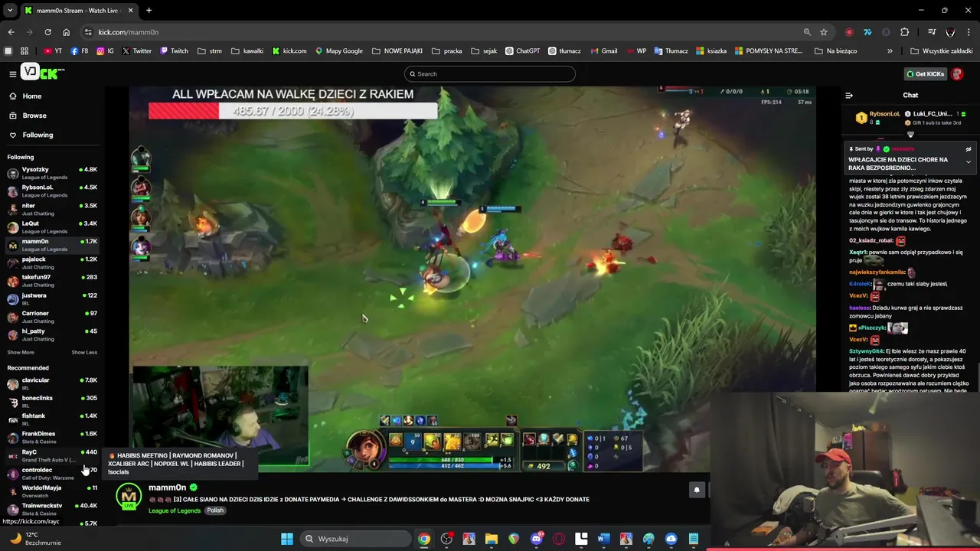Expand the pinned message with the chevron
Image resolution: width=980 pixels, height=551 pixels.
(968, 162)
